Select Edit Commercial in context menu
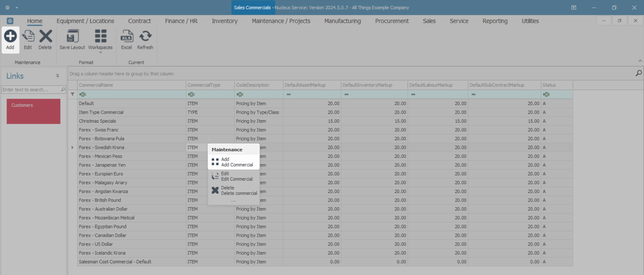The height and width of the screenshot is (275, 644). pos(234,176)
